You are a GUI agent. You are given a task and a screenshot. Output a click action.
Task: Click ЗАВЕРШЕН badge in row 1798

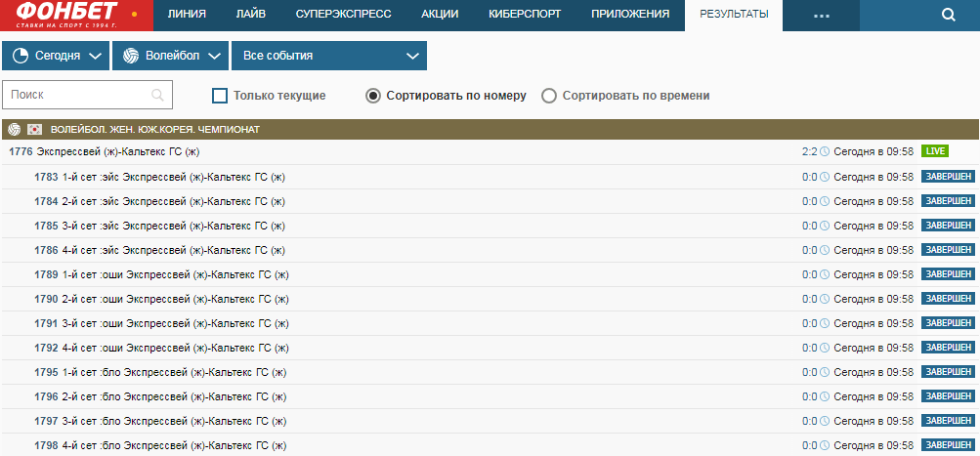coord(948,444)
